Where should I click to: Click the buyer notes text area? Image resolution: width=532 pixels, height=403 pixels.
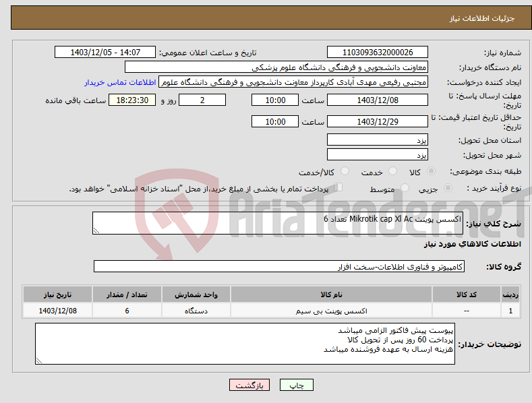click(245, 344)
